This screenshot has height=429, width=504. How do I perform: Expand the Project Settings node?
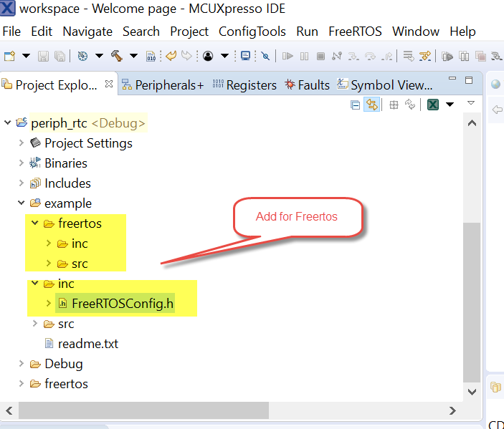(22, 143)
